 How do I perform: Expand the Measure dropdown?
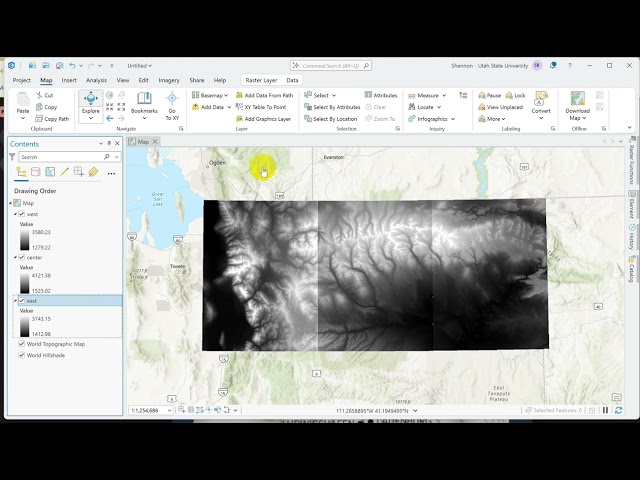point(444,96)
